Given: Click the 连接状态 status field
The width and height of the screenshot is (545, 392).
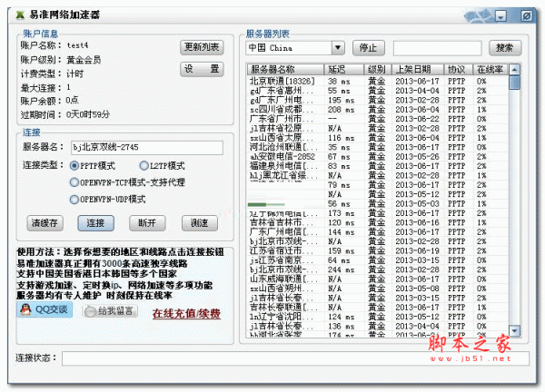Looking at the screenshot, I should [295, 358].
